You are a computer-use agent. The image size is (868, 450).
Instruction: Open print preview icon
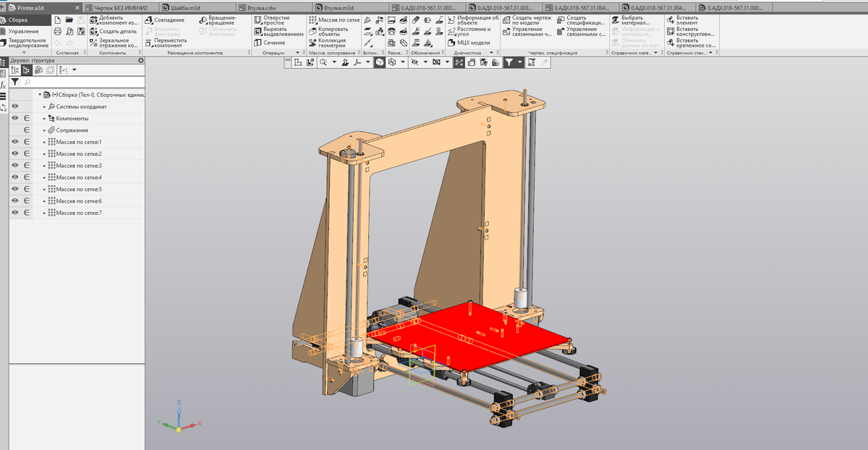69,31
